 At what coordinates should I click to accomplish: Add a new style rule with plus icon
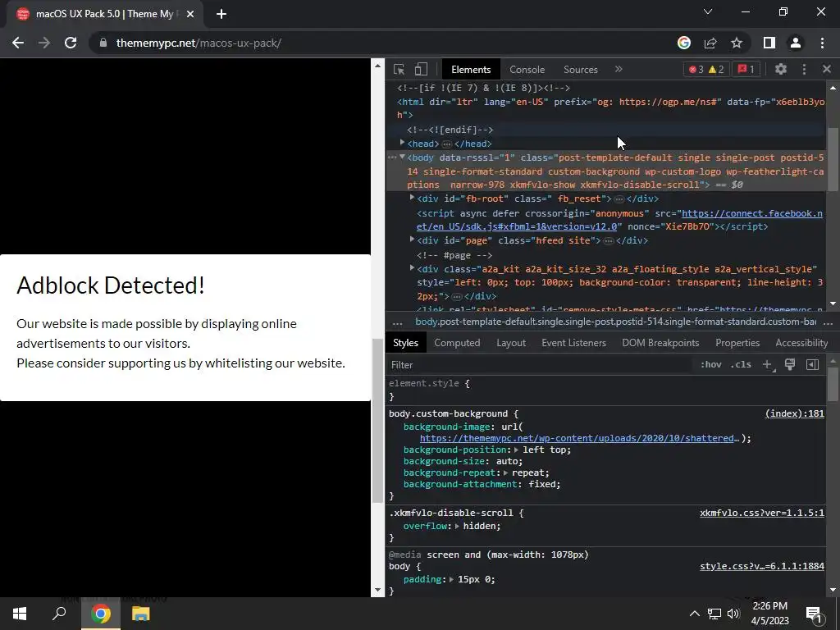tap(768, 365)
